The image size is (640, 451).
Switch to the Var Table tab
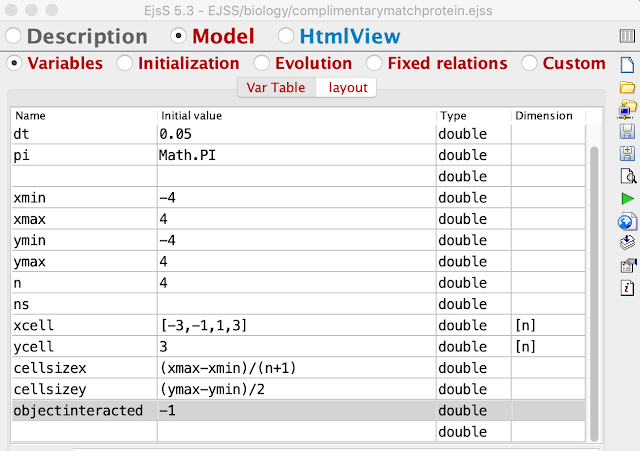[x=276, y=87]
